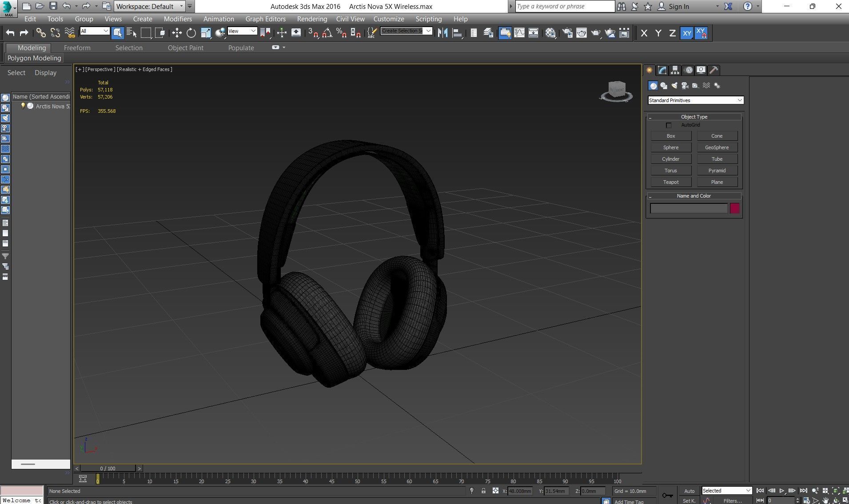Viewport: 849px width, 504px height.
Task: Open the Display panel tab
Action: (x=701, y=70)
